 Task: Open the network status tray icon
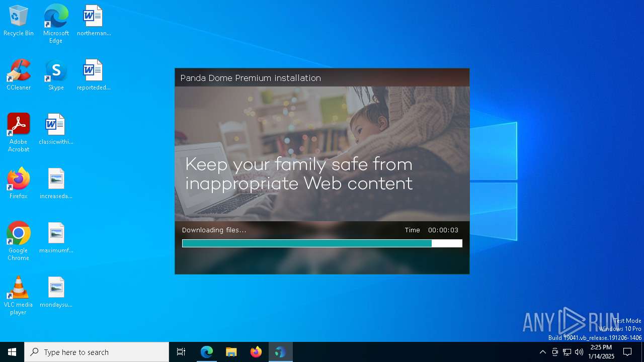567,352
